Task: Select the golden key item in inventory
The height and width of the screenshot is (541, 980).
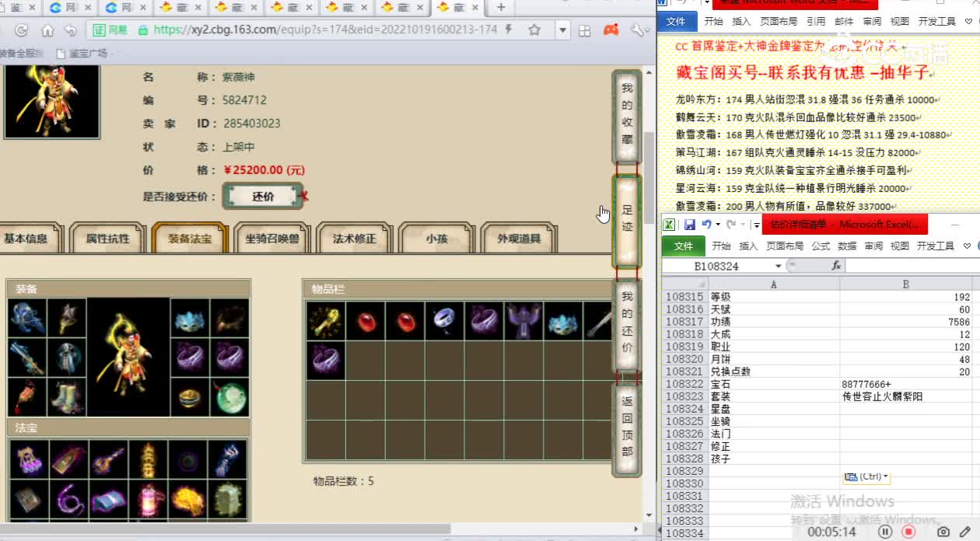Action: [325, 321]
